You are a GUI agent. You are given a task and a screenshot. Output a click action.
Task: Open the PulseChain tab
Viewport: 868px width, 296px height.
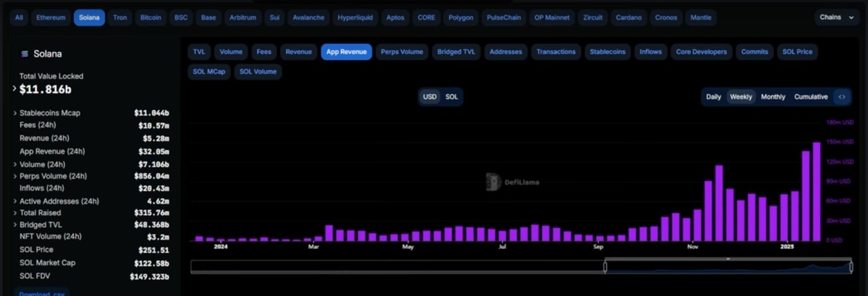(x=505, y=17)
